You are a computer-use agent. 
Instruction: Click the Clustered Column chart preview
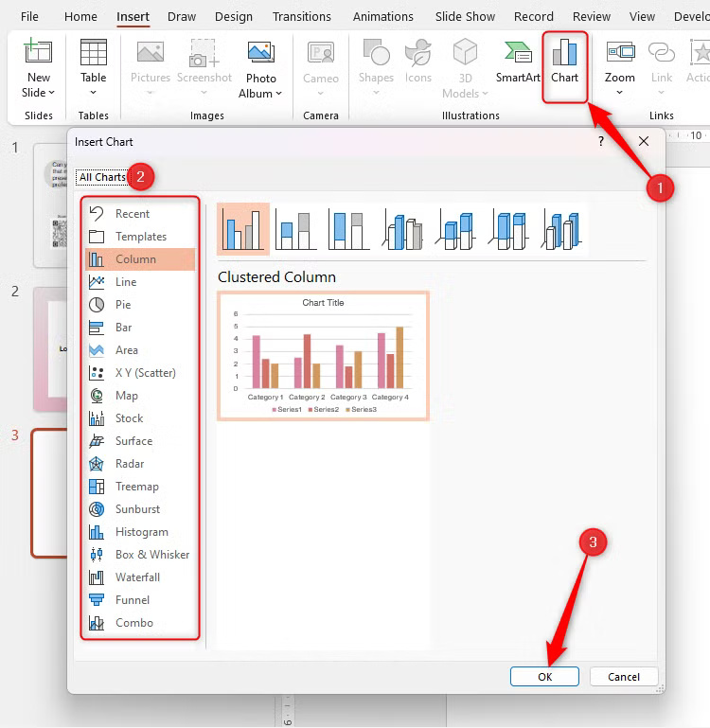coord(323,356)
